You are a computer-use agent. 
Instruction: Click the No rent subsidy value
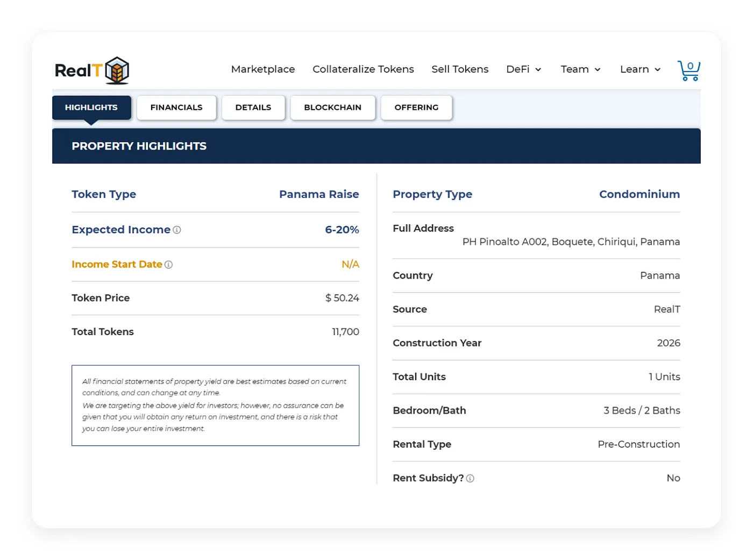pos(673,478)
